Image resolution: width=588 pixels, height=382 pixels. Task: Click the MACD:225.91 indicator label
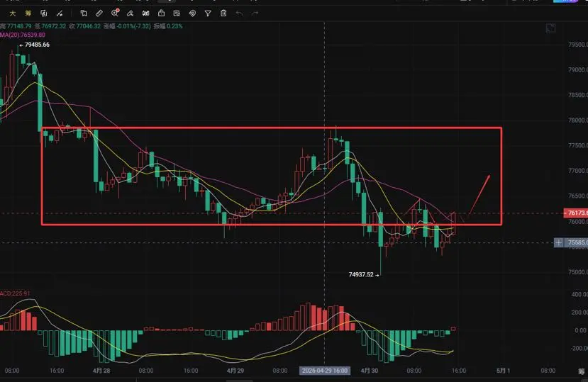click(x=15, y=293)
